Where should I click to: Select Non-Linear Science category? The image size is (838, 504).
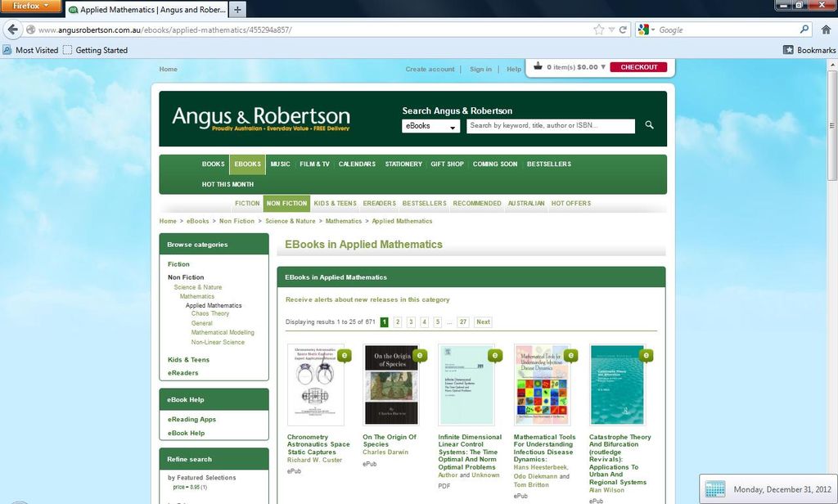coord(218,342)
